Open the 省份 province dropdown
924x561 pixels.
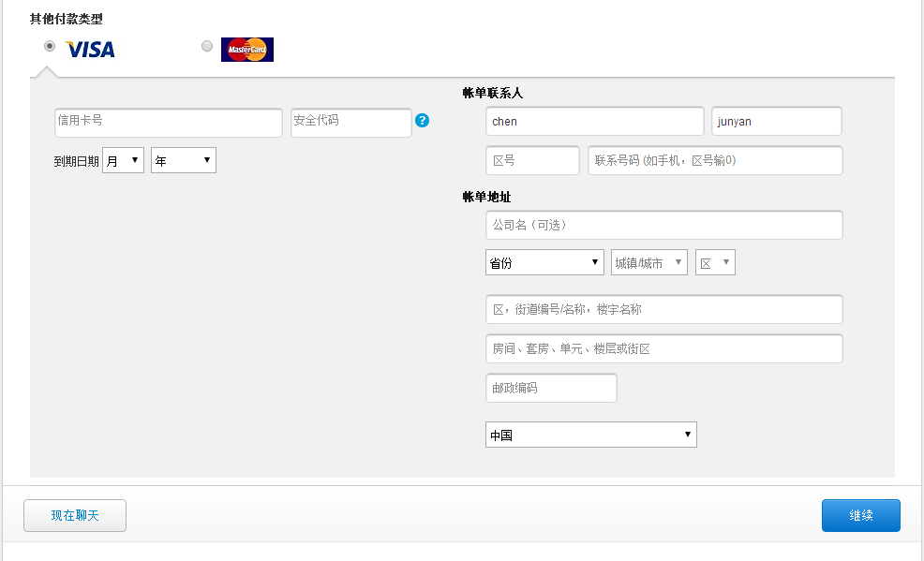click(x=544, y=262)
